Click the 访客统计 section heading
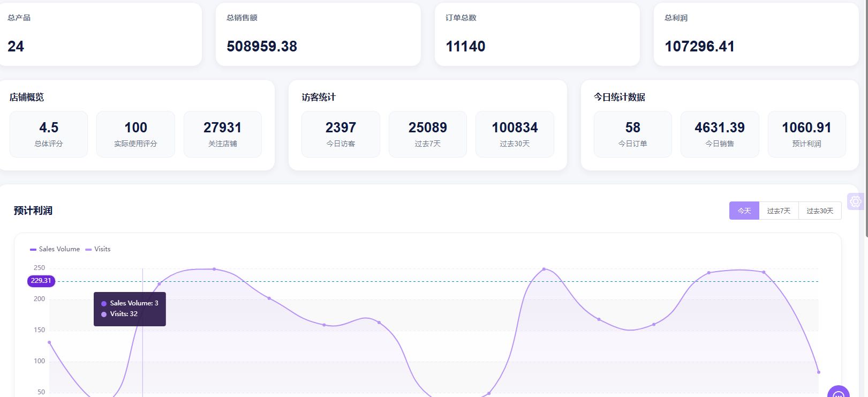 click(319, 97)
